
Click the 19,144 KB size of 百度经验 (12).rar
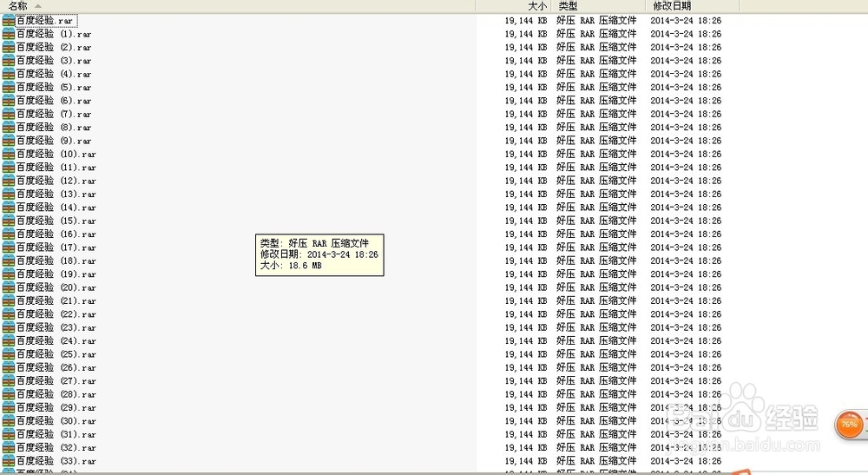(x=526, y=181)
